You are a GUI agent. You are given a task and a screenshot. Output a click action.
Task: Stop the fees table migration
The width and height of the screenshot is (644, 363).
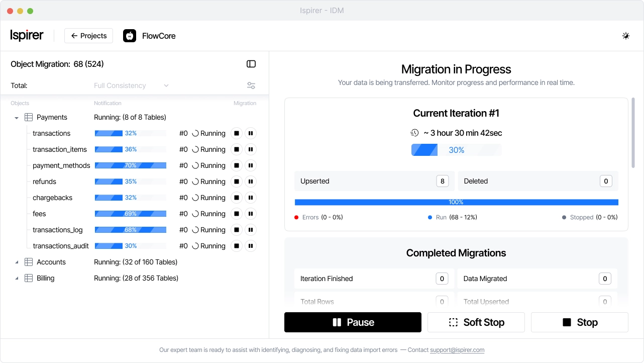236,214
